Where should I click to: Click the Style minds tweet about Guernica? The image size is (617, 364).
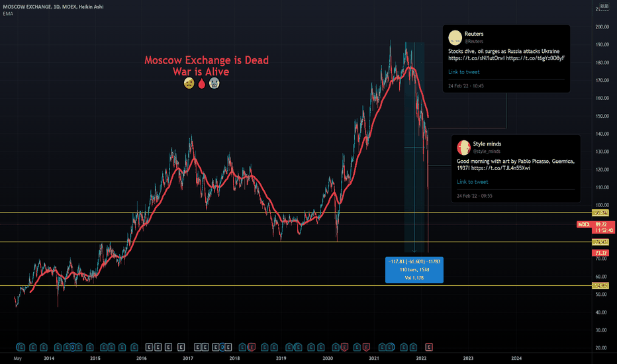pos(516,165)
